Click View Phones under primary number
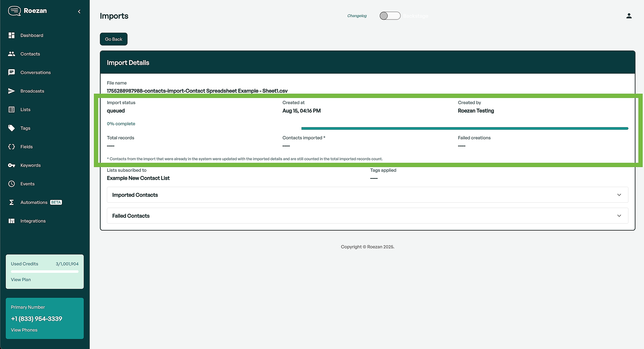This screenshot has width=644, height=349. [24, 330]
